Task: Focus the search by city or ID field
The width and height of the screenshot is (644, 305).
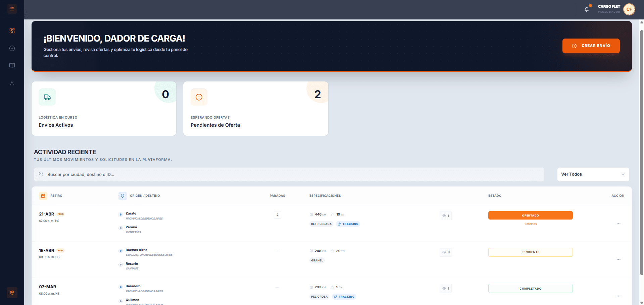Action: tap(289, 175)
